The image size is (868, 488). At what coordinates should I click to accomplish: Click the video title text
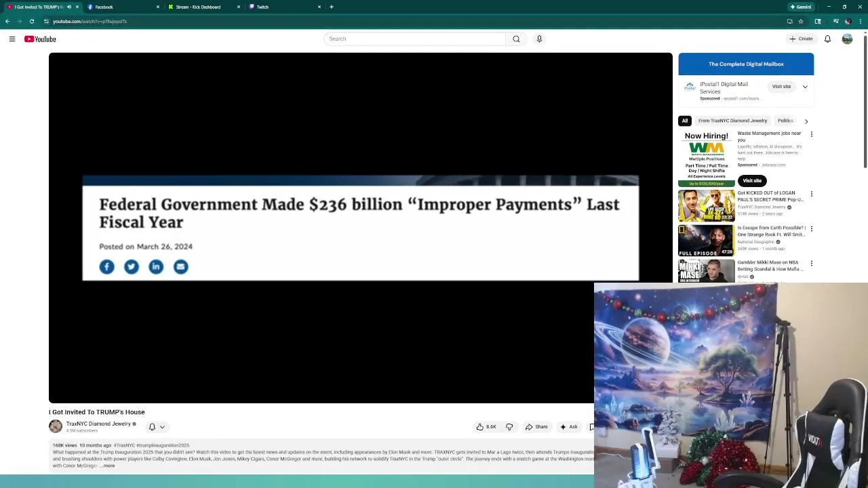coord(96,412)
